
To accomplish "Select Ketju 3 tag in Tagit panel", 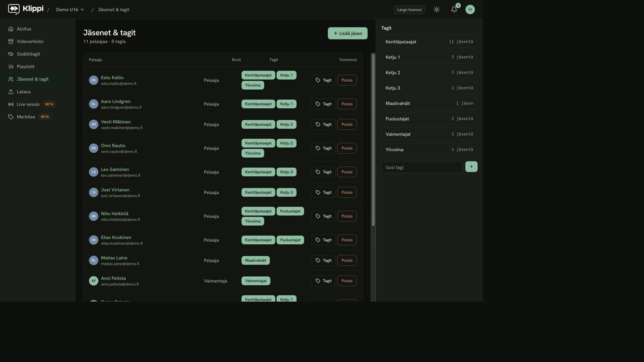I will 429,88.
